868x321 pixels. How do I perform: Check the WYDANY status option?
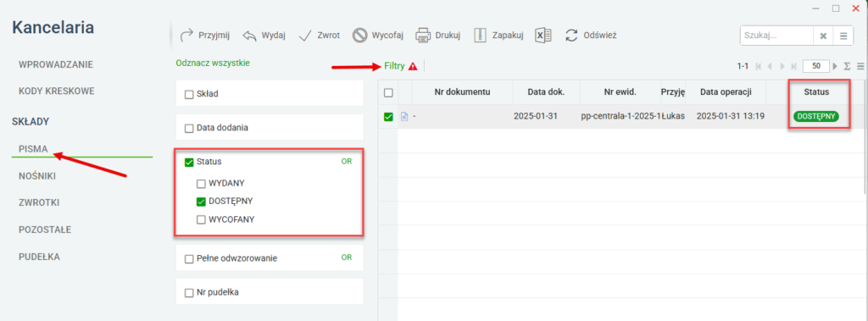click(x=202, y=183)
